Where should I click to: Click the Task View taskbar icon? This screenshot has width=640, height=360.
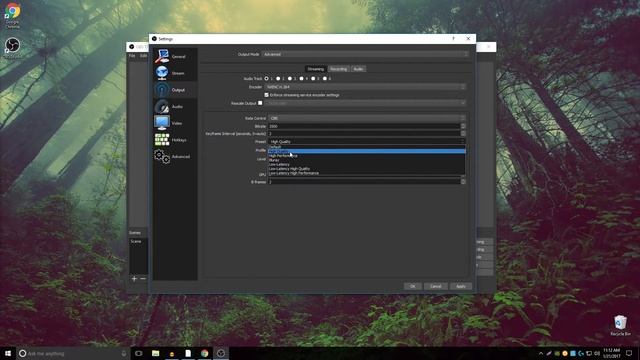tap(139, 353)
